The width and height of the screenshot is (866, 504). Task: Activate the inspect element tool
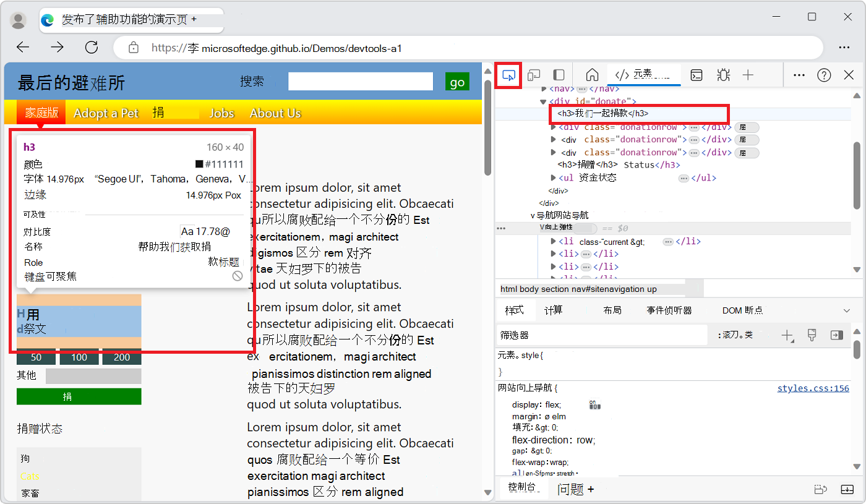(509, 75)
